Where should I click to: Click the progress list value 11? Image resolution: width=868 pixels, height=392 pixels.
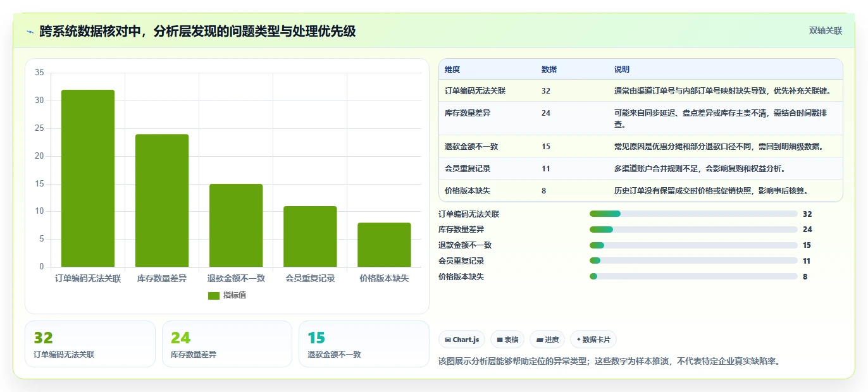pos(807,260)
